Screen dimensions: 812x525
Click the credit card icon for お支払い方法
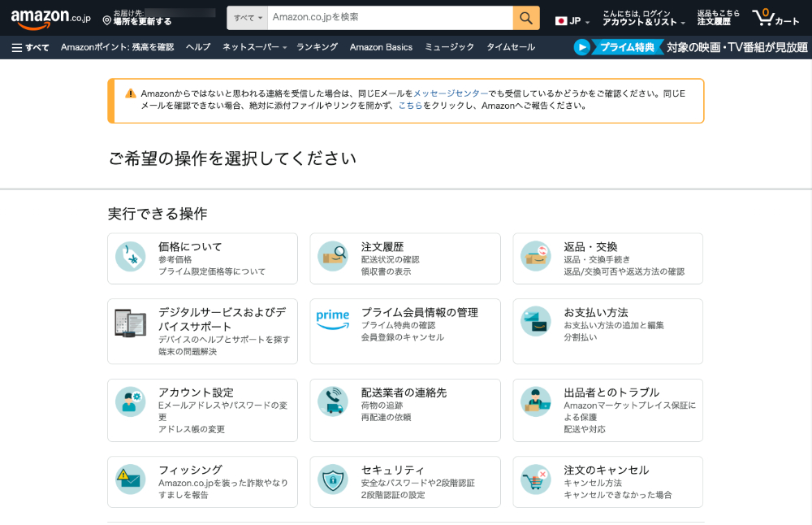tap(536, 321)
